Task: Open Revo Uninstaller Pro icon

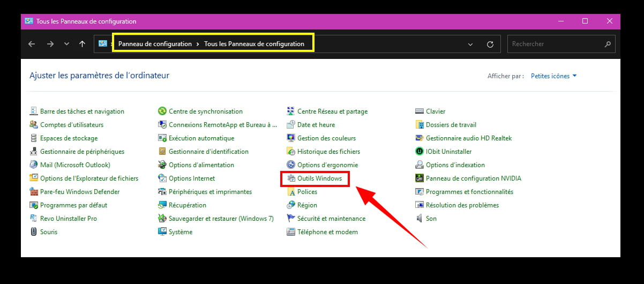Action: tap(34, 219)
